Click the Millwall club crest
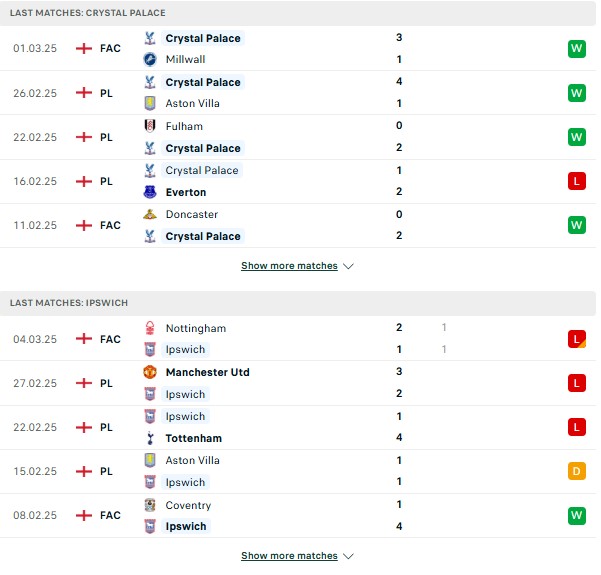This screenshot has height=575, width=601. (150, 59)
